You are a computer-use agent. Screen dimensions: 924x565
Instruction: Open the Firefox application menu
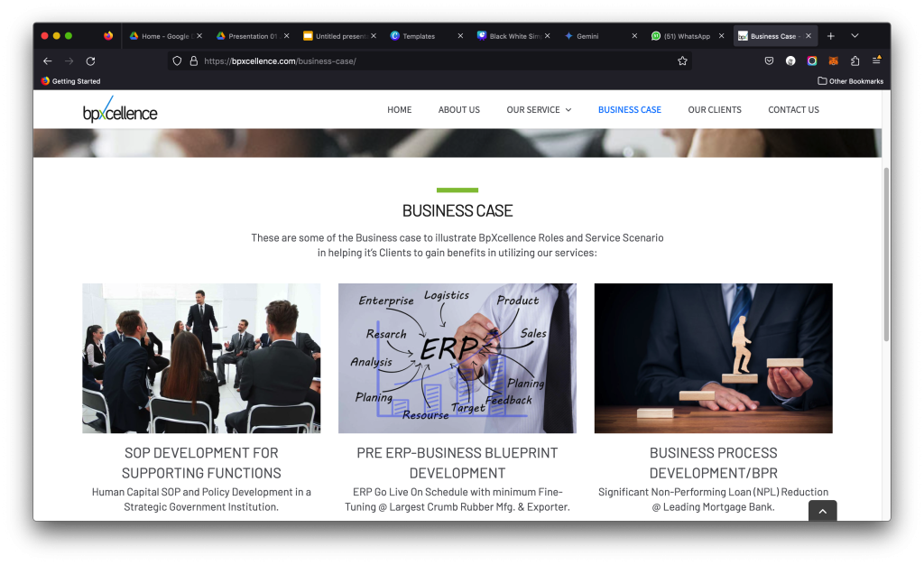876,60
